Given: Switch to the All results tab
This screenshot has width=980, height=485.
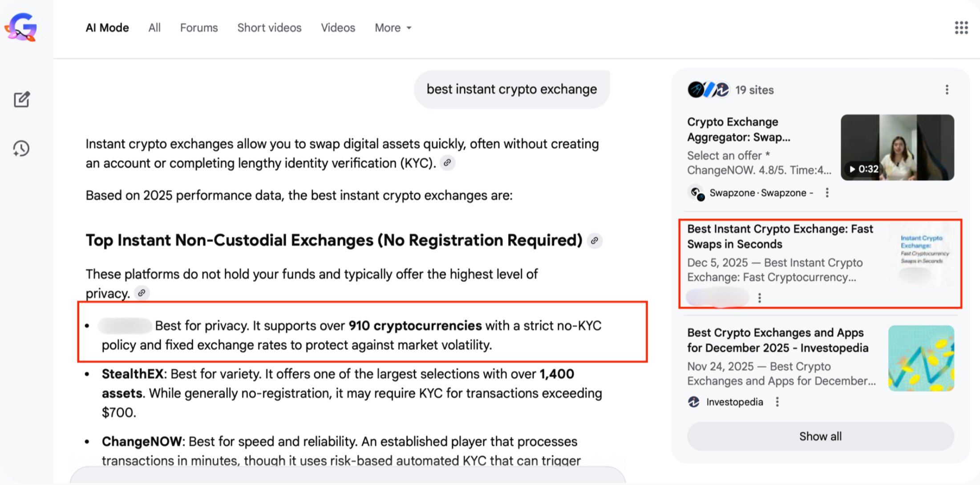Looking at the screenshot, I should [154, 28].
